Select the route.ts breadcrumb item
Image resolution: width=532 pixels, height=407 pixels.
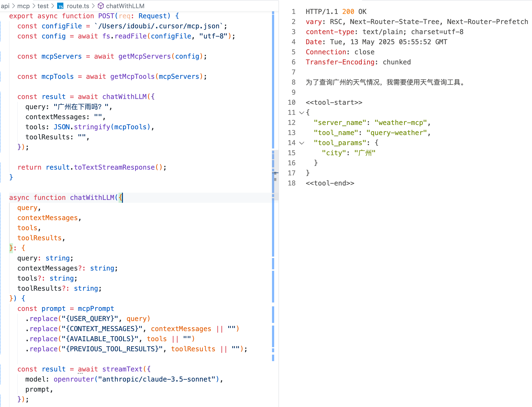pyautogui.click(x=78, y=6)
